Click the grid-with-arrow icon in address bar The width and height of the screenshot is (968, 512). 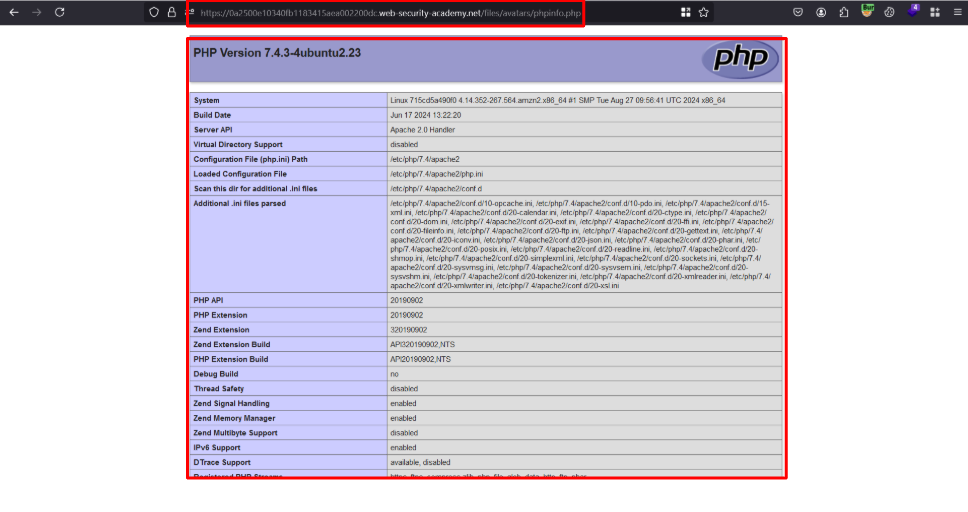click(685, 12)
